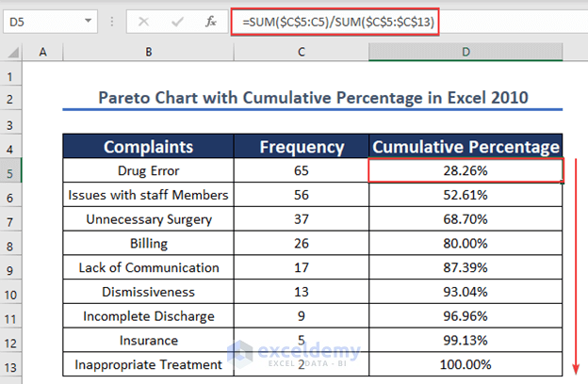The width and height of the screenshot is (588, 384).
Task: Select row 5 header
Action: 12,170
